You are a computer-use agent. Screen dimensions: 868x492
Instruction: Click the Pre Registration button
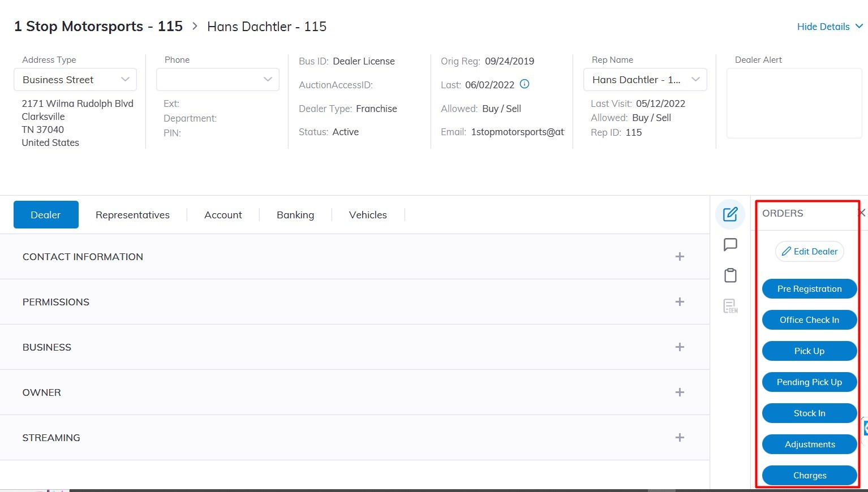[x=809, y=289]
